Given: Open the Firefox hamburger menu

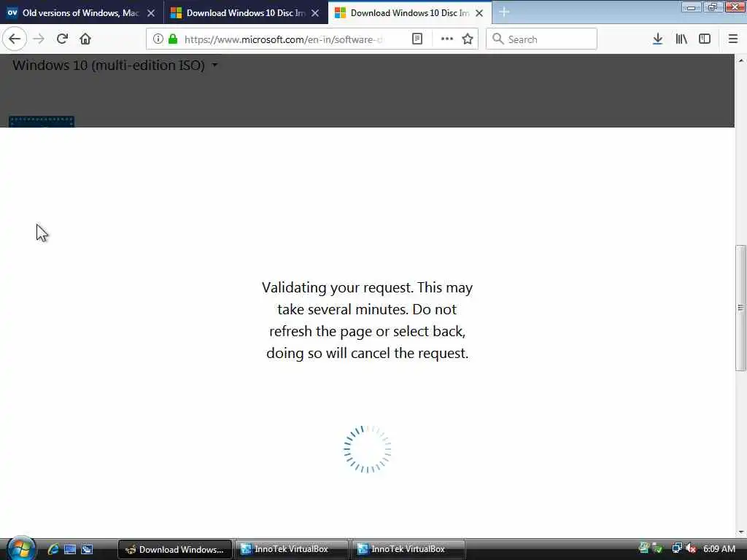Looking at the screenshot, I should 732,39.
